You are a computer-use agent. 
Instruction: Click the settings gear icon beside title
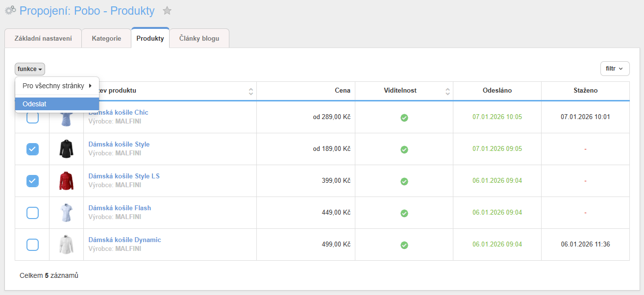(x=10, y=10)
